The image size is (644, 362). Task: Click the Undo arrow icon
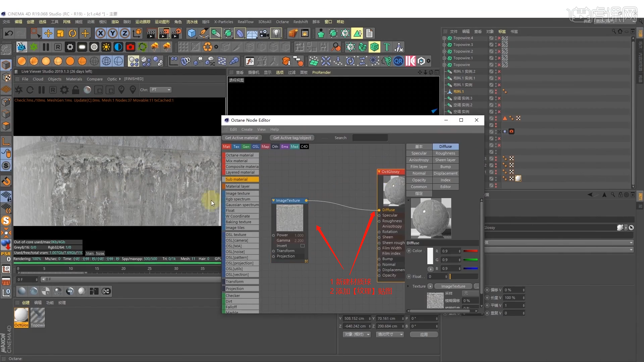9,33
